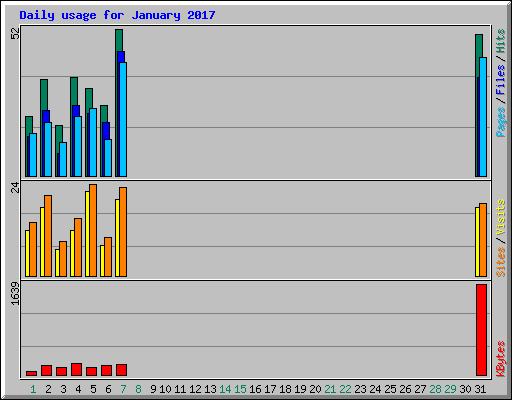Click the yellow Sites bar for day 7
Viewport: 512px width, 400px height.
(117, 238)
